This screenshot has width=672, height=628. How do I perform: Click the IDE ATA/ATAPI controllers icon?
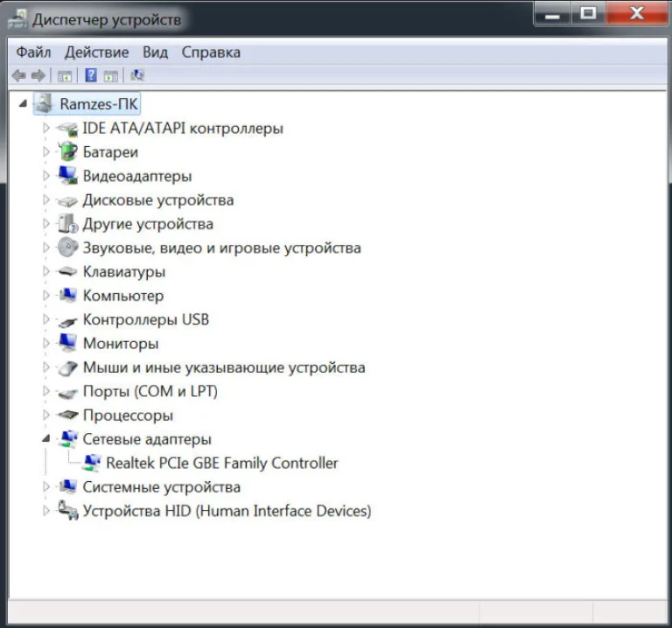click(x=67, y=129)
